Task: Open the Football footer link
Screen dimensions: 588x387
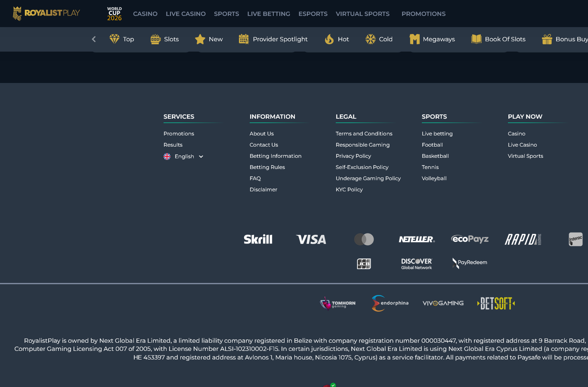Action: (x=432, y=145)
